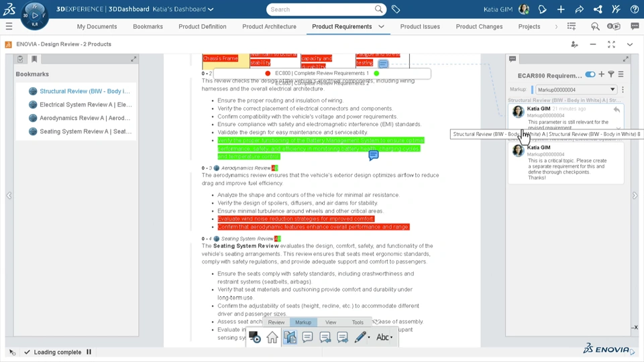
Task: Switch to My Documents tab
Action: [x=97, y=27]
